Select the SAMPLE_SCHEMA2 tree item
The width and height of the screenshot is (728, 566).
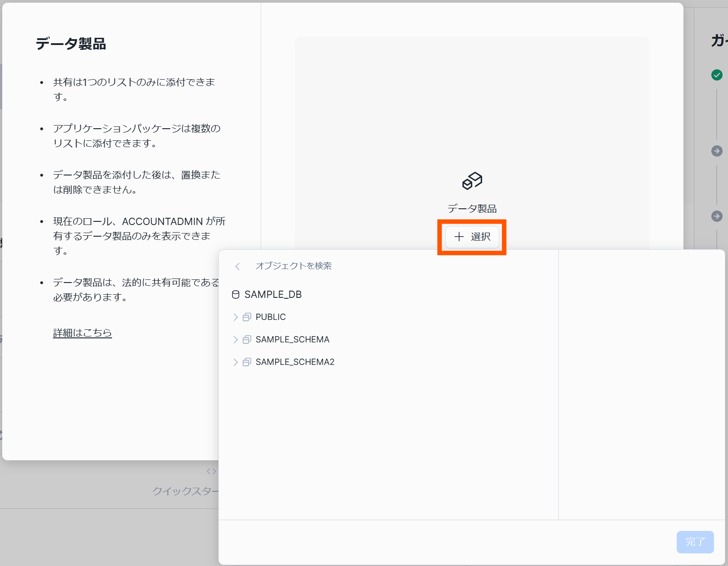(x=295, y=362)
